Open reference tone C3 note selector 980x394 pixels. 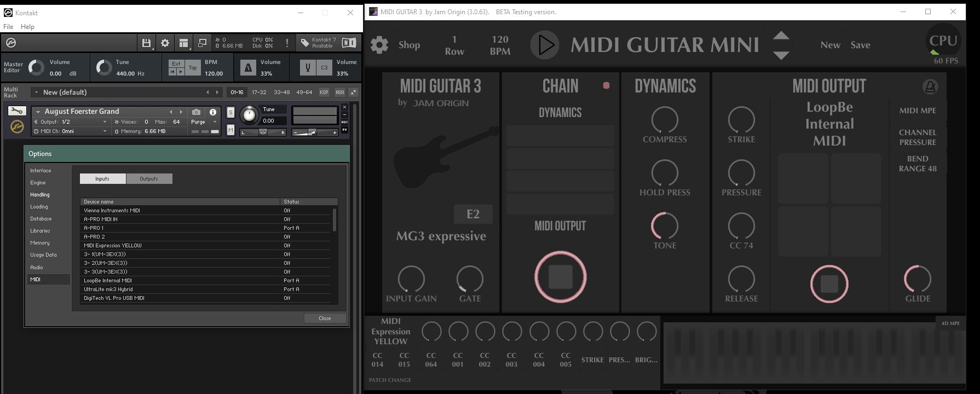point(324,67)
